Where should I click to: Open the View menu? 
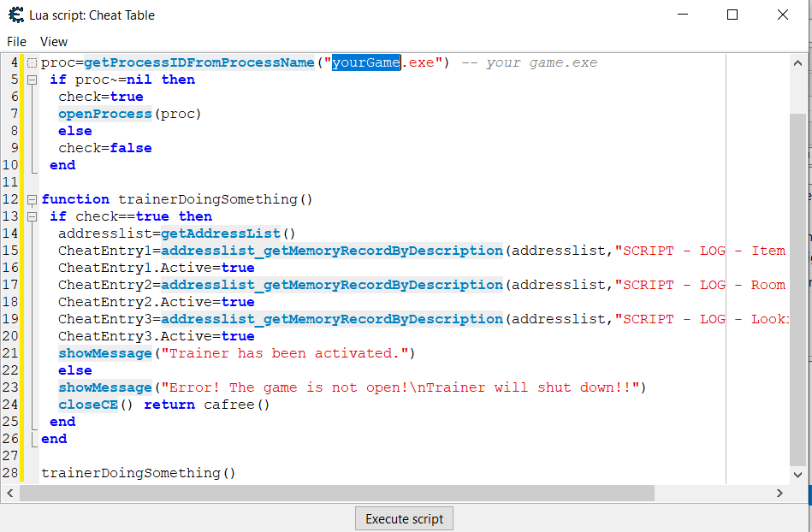53,41
